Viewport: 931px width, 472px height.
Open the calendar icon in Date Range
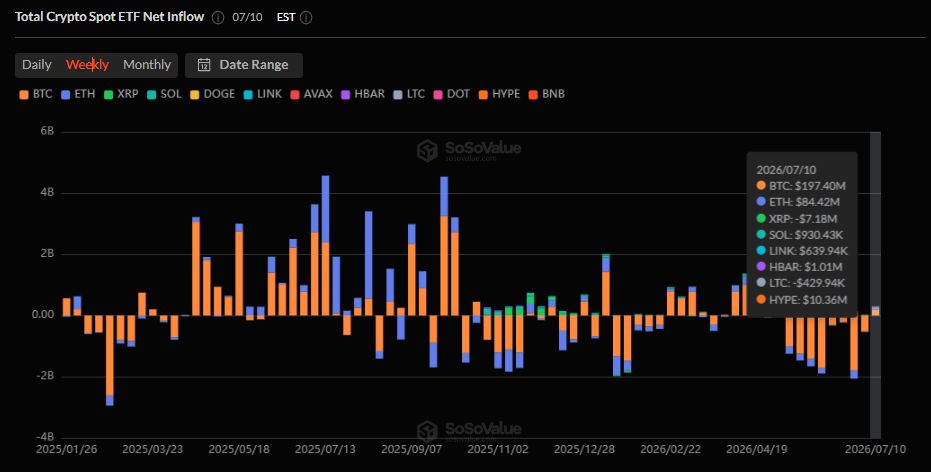click(x=204, y=65)
